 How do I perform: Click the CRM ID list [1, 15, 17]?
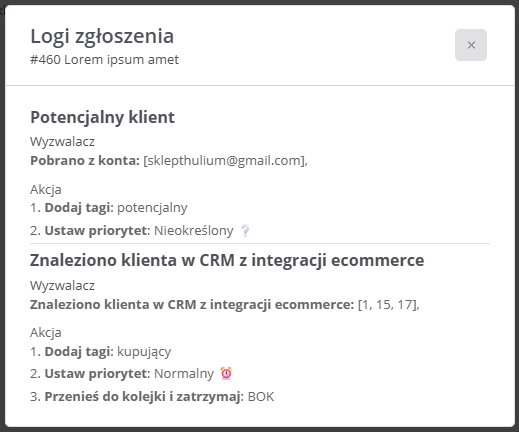(388, 305)
